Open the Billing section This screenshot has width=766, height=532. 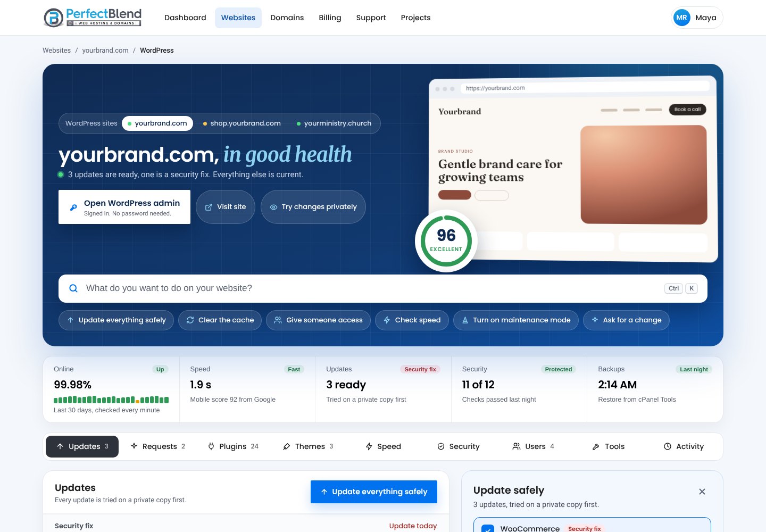pyautogui.click(x=330, y=18)
